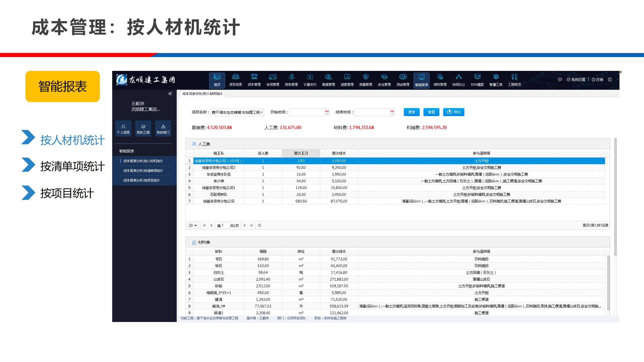The image size is (644, 362).
Task: Select row 车成金降水队伍
Action: click(x=395, y=174)
